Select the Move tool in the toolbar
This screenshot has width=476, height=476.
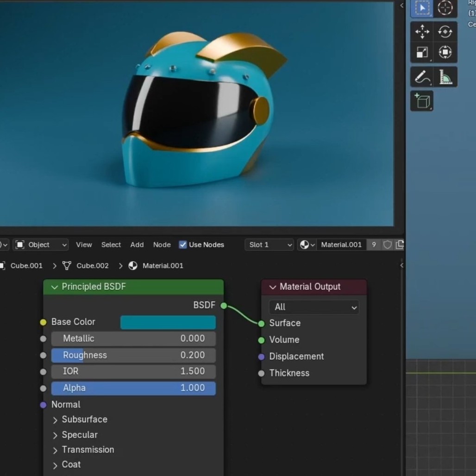click(422, 32)
